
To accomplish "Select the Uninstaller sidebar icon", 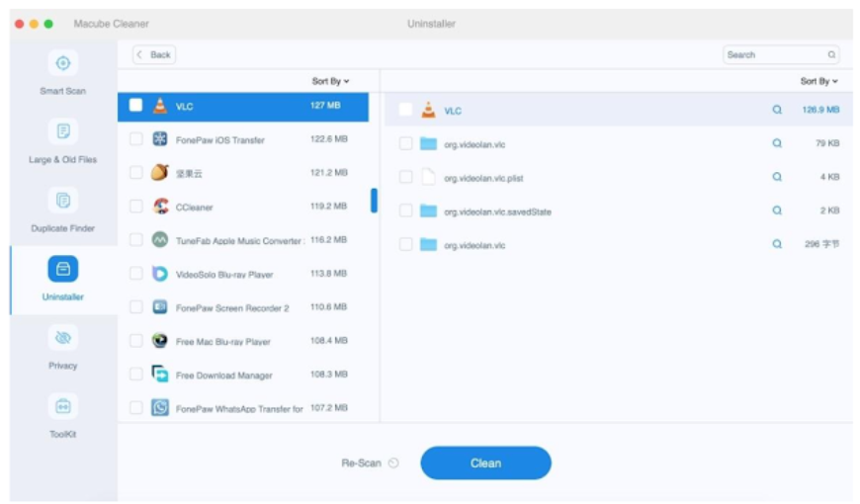I will click(x=62, y=269).
